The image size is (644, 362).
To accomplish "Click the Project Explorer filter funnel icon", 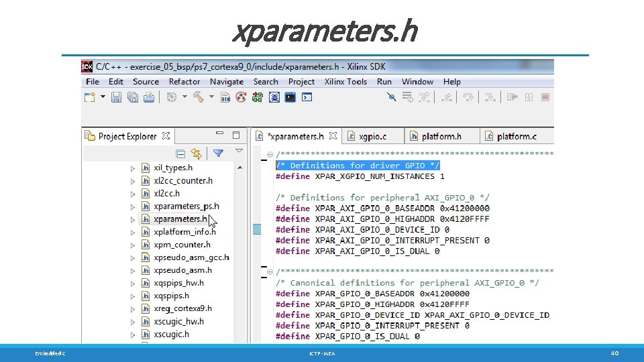I will 218,154.
